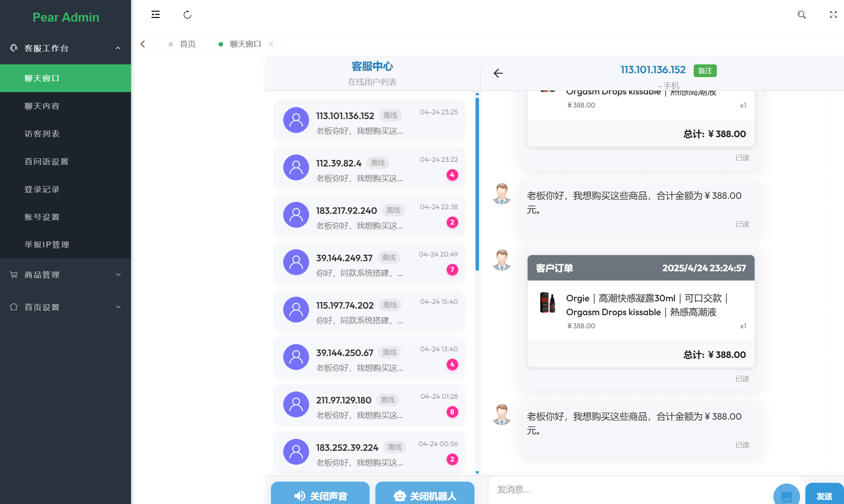This screenshot has width=844, height=504.
Task: Click the left chevron beside tabs
Action: coord(143,44)
